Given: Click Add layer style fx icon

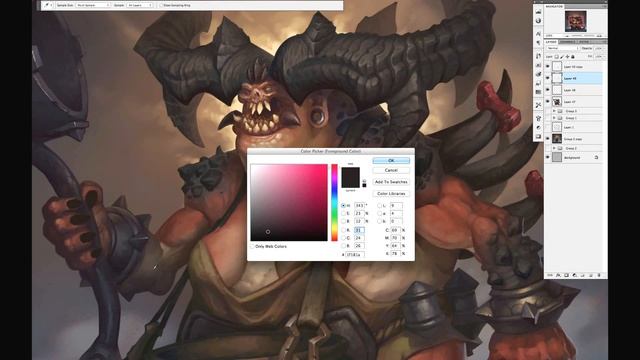Looking at the screenshot, I should pyautogui.click(x=558, y=276).
